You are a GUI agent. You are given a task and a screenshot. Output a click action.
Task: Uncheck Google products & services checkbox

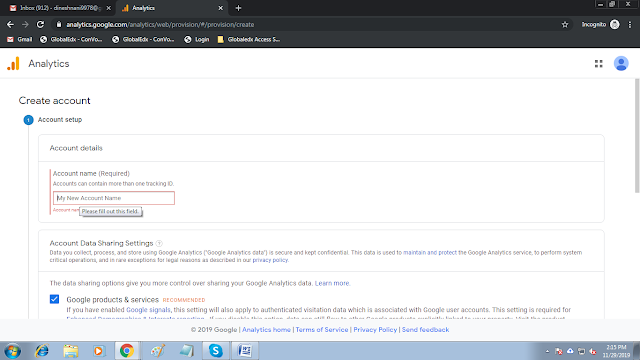tap(54, 299)
